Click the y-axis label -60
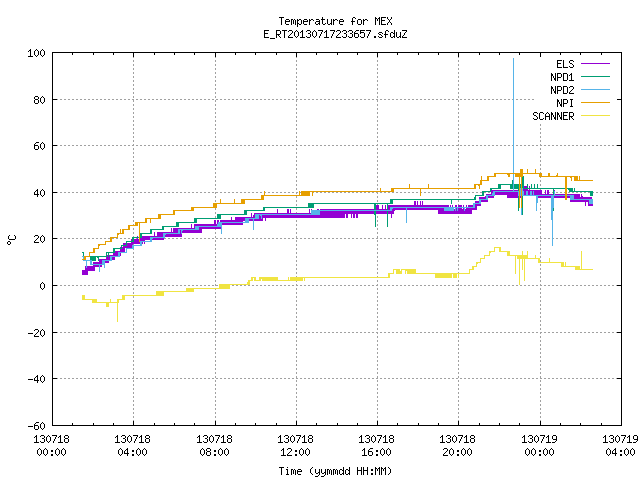This screenshot has height=480, width=640. click(x=36, y=426)
